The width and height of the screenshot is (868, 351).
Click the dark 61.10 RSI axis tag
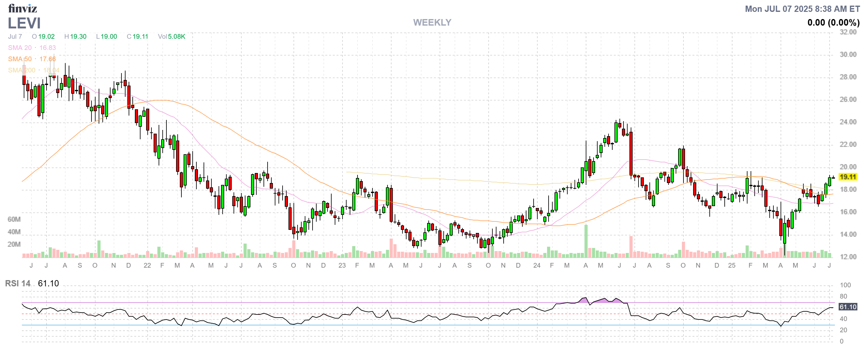(x=848, y=307)
